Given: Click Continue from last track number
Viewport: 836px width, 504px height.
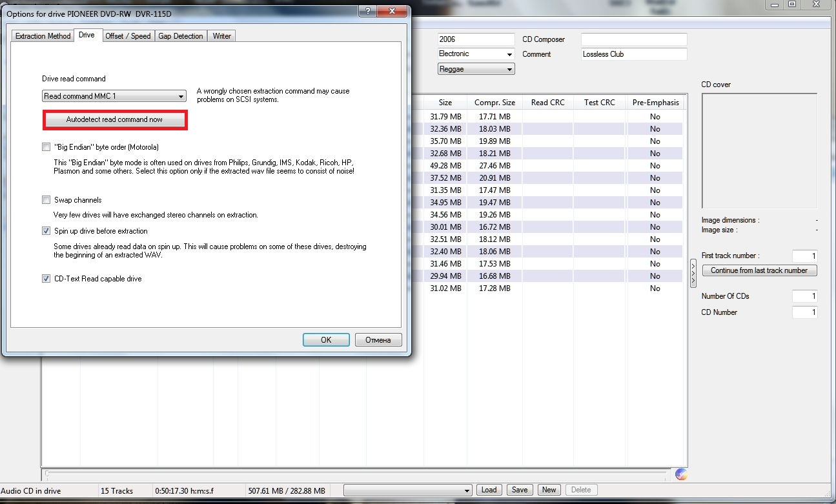Looking at the screenshot, I should [759, 270].
